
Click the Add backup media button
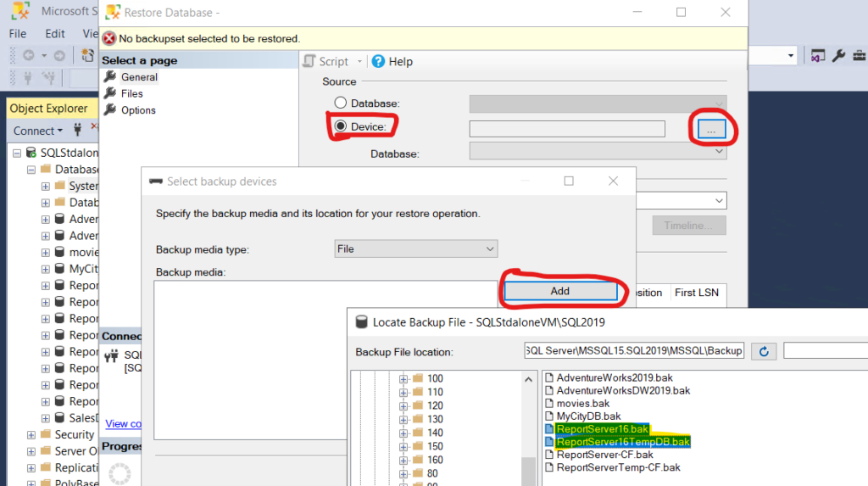point(560,291)
